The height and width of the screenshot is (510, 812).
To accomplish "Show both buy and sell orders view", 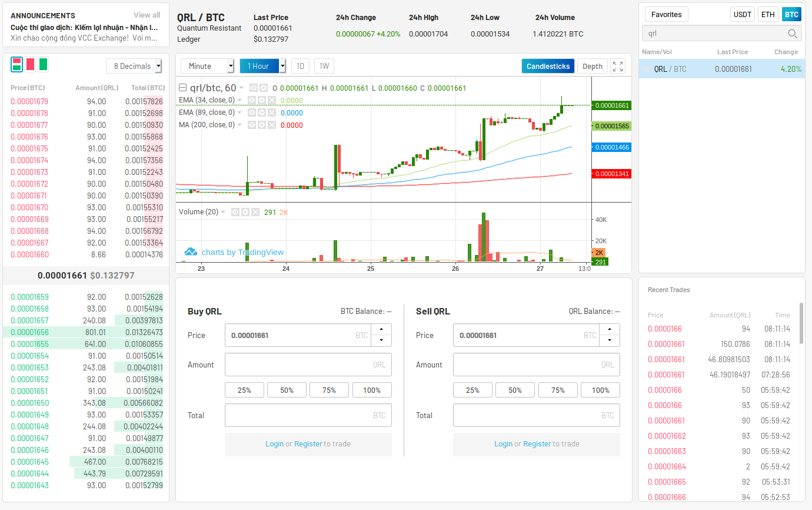I will click(17, 65).
